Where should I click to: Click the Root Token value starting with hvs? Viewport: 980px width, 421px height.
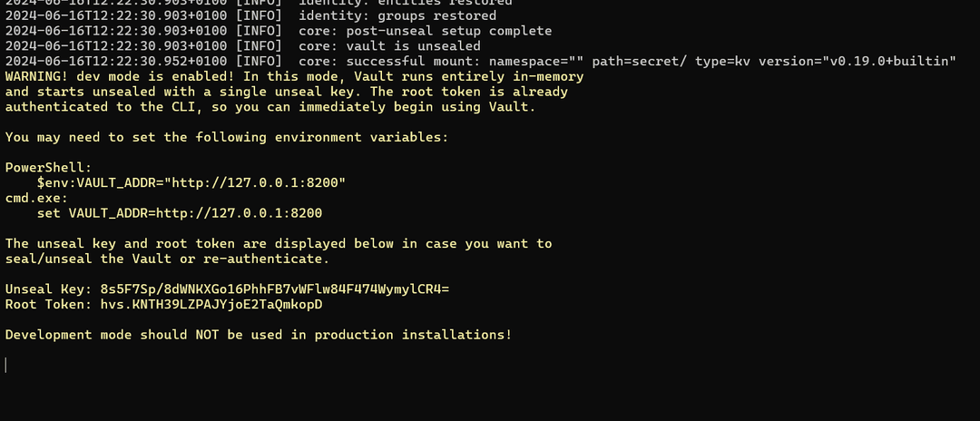211,305
